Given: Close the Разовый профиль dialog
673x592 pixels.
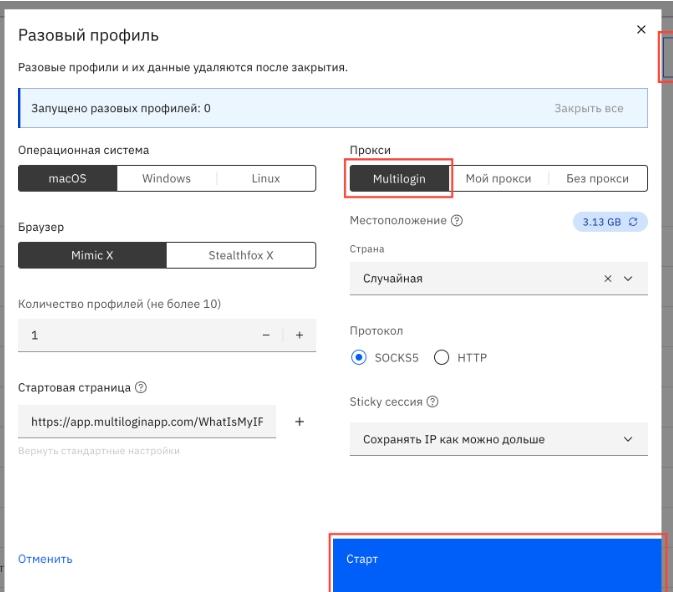Looking at the screenshot, I should tap(641, 29).
